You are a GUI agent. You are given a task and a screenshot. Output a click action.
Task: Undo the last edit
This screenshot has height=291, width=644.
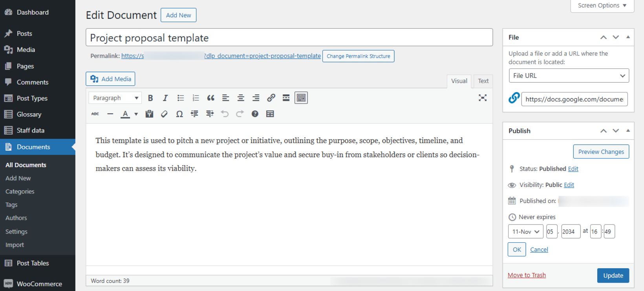pos(225,114)
